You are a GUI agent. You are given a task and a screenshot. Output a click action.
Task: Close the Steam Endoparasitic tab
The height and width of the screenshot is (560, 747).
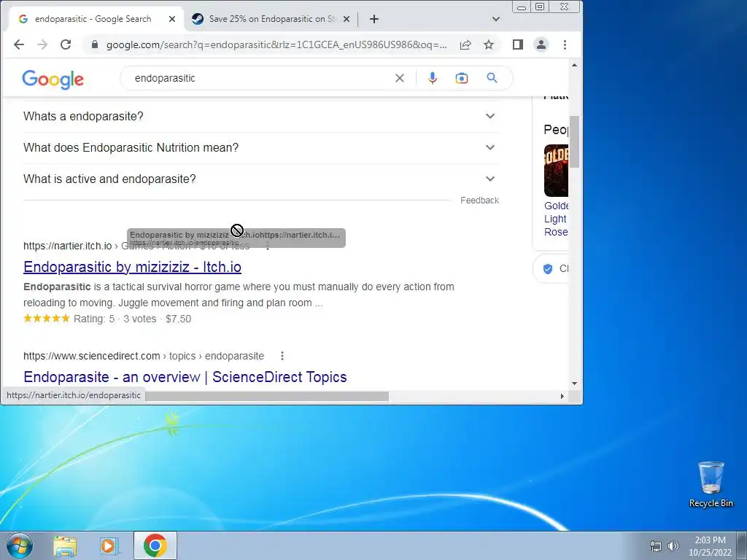[347, 19]
